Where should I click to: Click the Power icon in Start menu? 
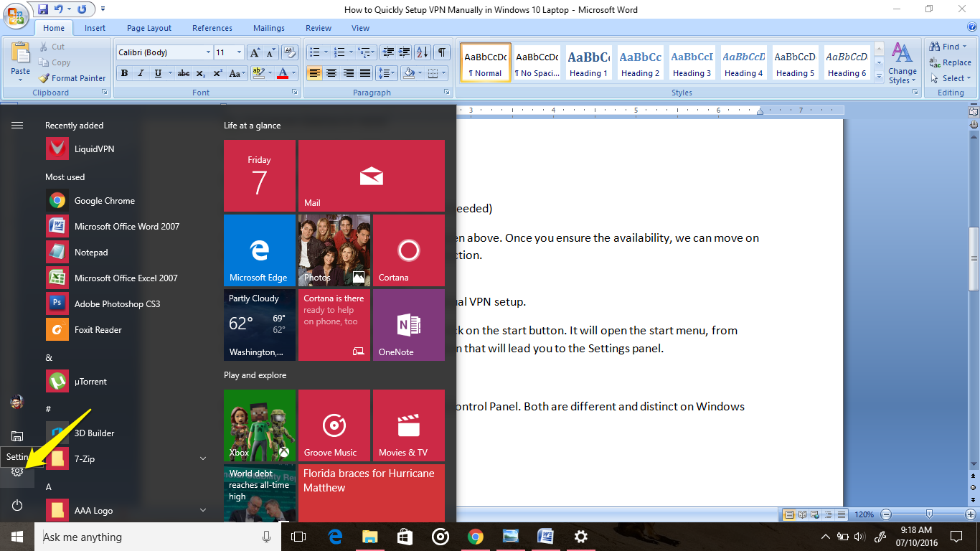coord(17,505)
